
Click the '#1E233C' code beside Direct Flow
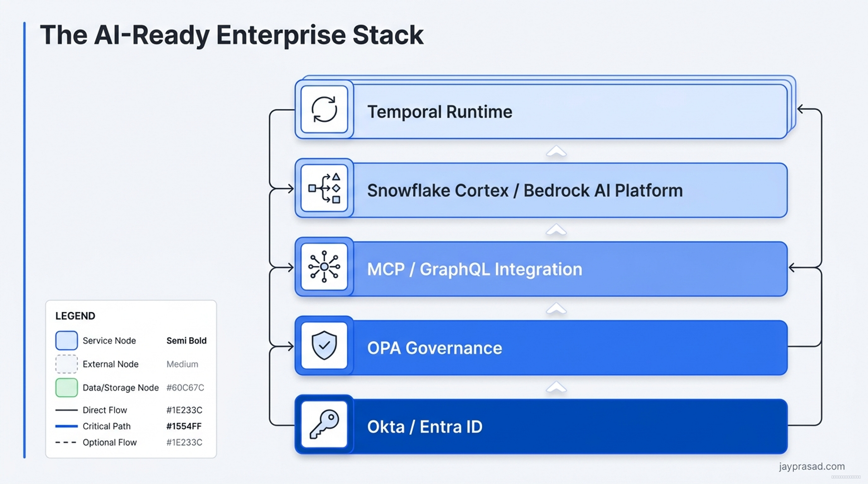pyautogui.click(x=184, y=410)
